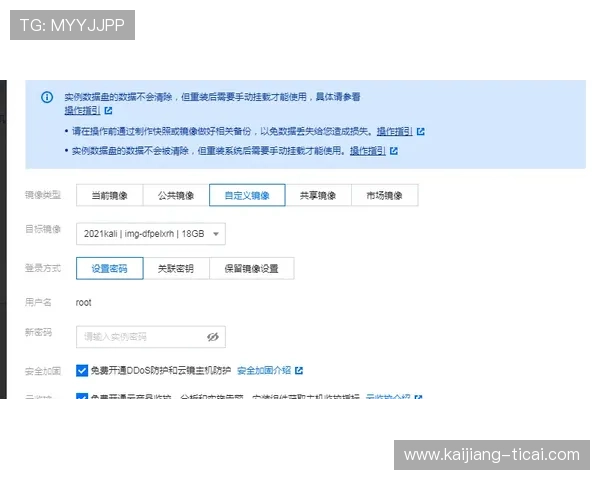Click the 镜像类型 label

(43, 195)
